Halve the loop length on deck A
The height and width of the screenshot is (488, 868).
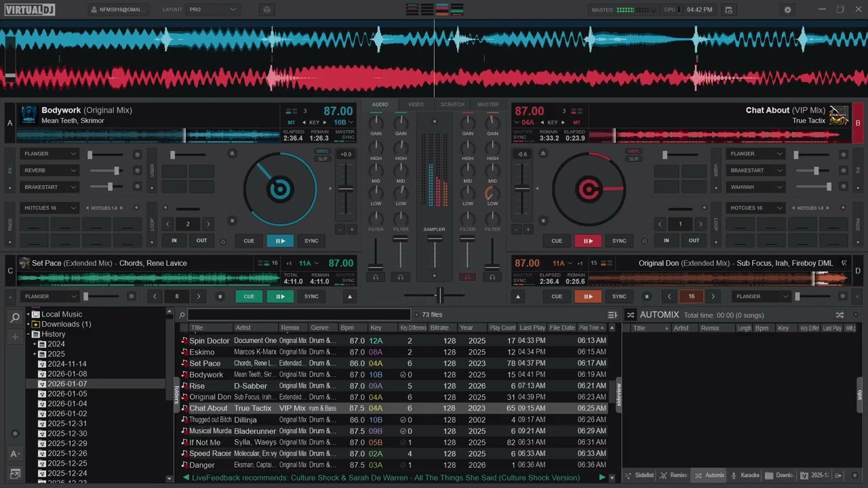pos(167,224)
